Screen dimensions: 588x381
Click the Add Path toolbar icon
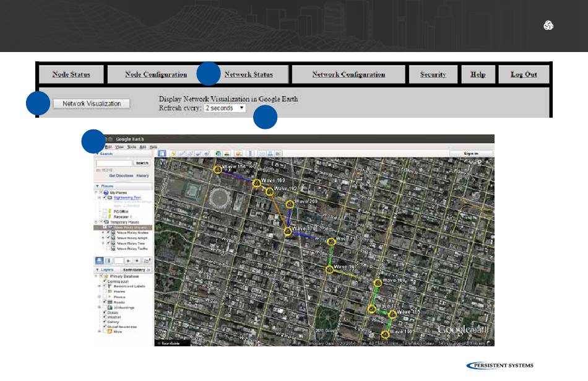click(x=190, y=154)
